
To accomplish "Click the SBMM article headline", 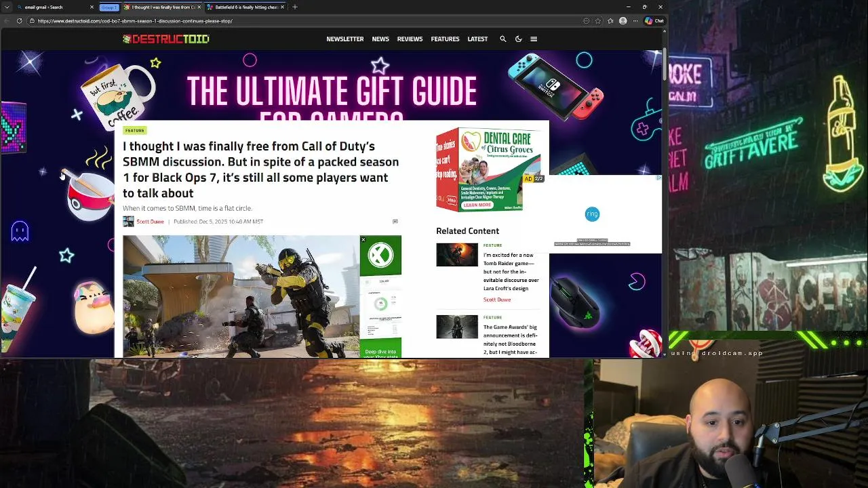I will (261, 169).
